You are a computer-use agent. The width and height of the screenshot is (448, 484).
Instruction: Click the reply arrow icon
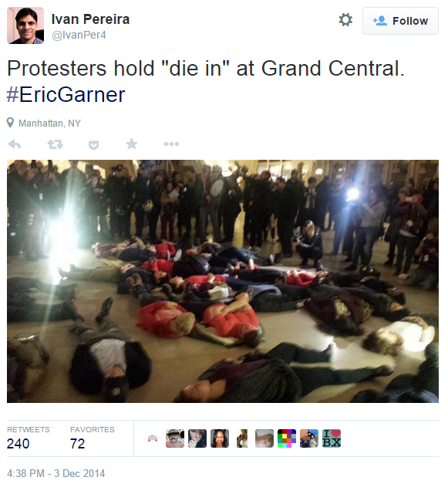tap(15, 144)
